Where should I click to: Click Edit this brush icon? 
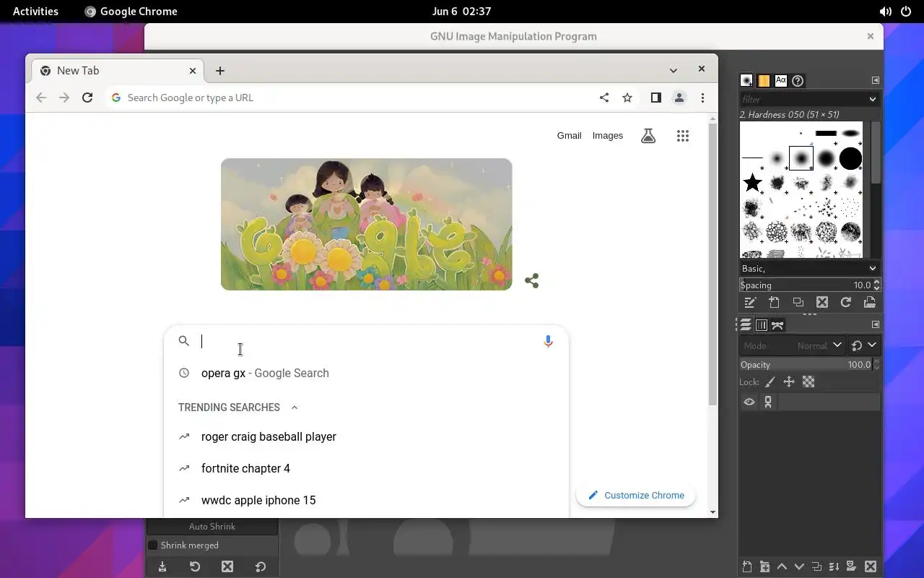pos(750,303)
